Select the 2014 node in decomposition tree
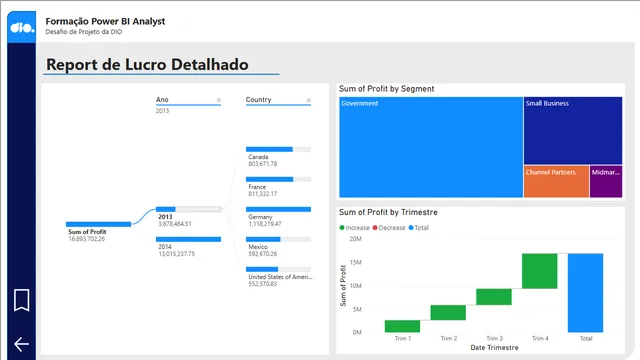The image size is (640, 360). pyautogui.click(x=188, y=239)
